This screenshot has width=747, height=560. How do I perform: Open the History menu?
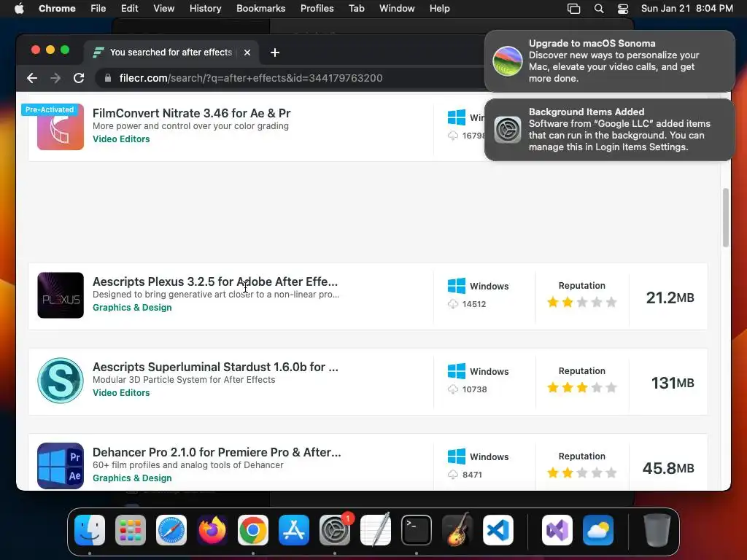click(x=205, y=9)
